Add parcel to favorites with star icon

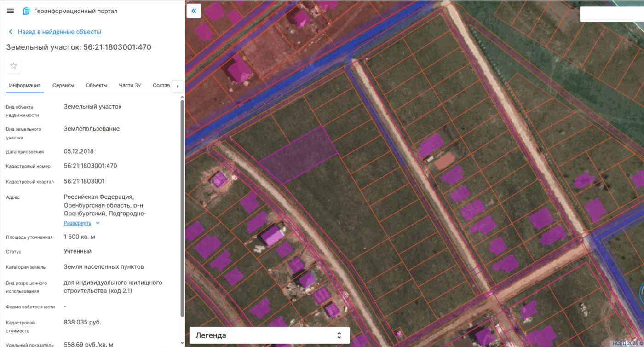pyautogui.click(x=13, y=66)
